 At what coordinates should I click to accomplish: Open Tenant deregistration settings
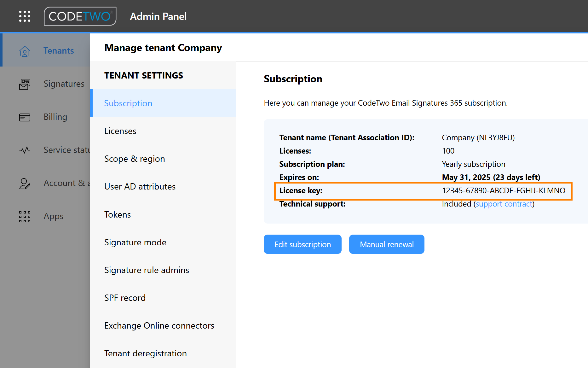[x=163, y=353]
